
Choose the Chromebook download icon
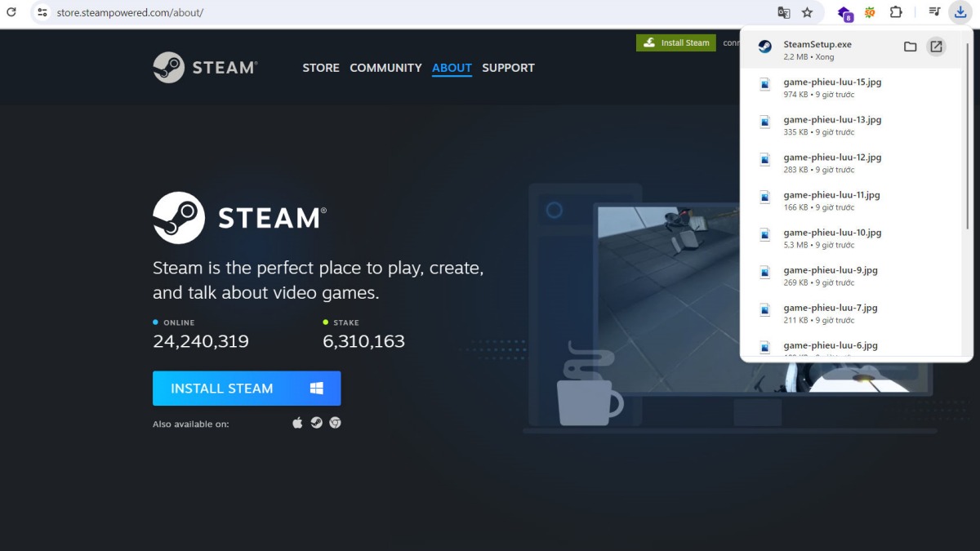[x=335, y=423]
